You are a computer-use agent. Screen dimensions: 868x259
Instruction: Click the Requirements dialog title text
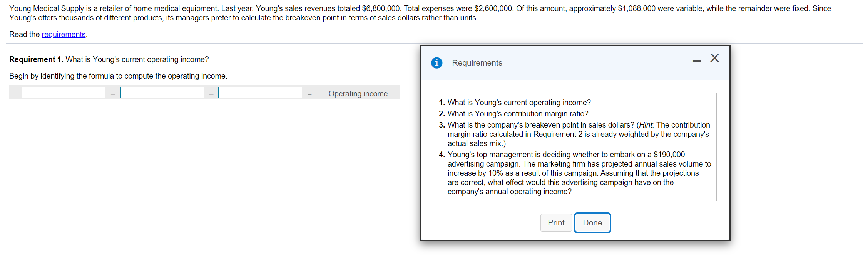(x=477, y=63)
